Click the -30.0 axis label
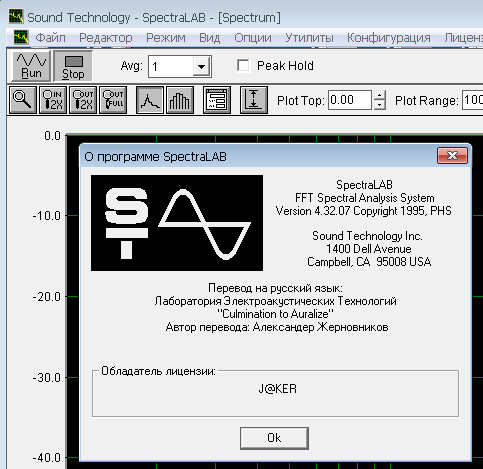The image size is (483, 469). 47,378
